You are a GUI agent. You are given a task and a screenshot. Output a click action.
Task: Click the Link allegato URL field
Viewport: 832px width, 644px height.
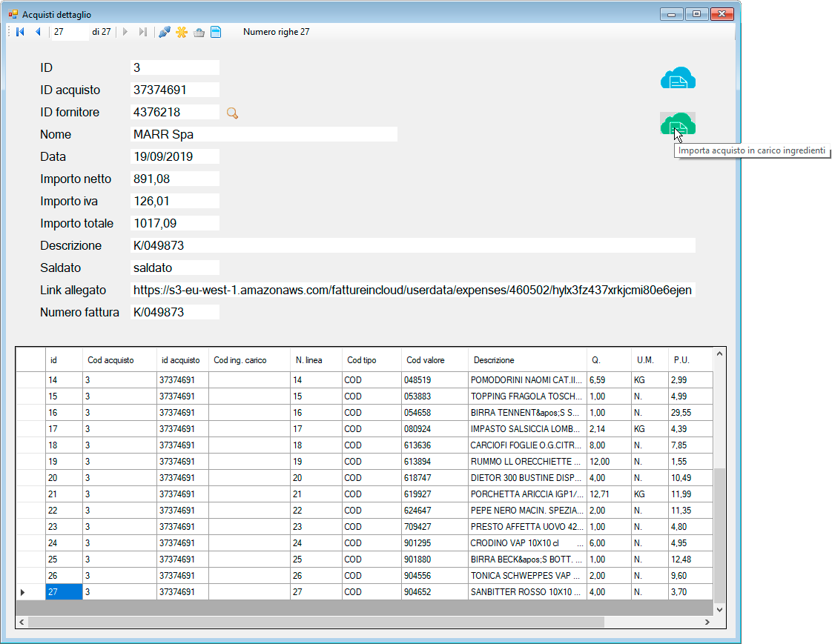click(x=413, y=291)
